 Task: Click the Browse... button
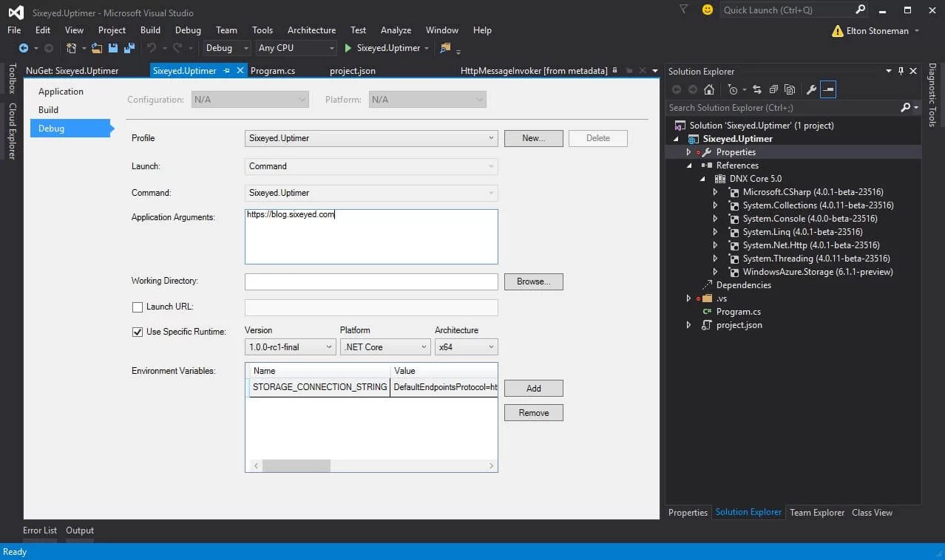pos(534,281)
